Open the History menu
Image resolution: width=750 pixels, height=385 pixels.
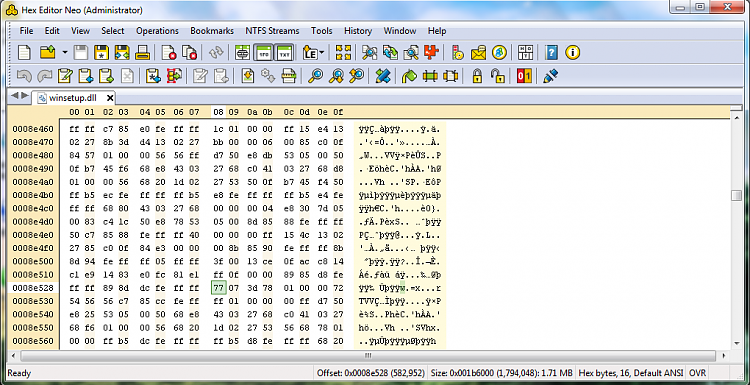coord(358,31)
